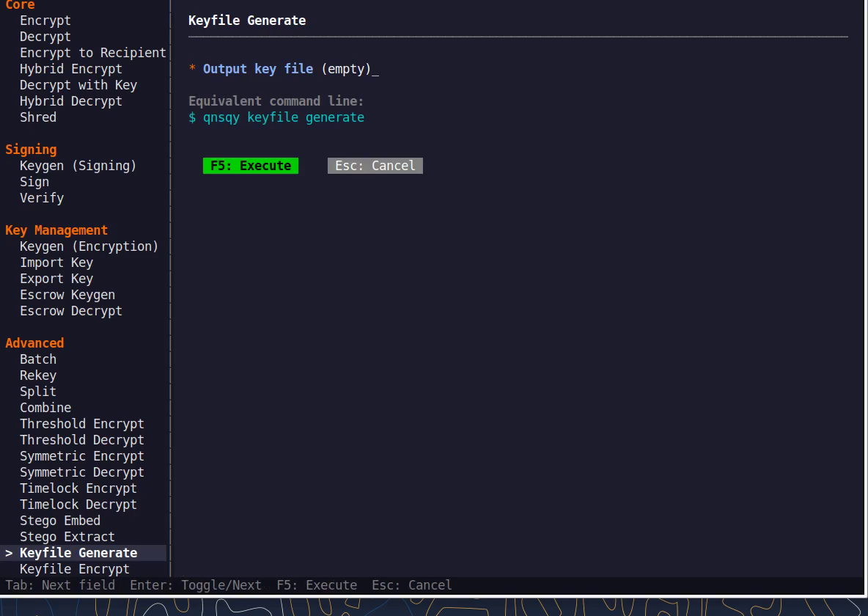Viewport: 868px width, 616px height.
Task: Open Escrow Keygen
Action: [67, 294]
